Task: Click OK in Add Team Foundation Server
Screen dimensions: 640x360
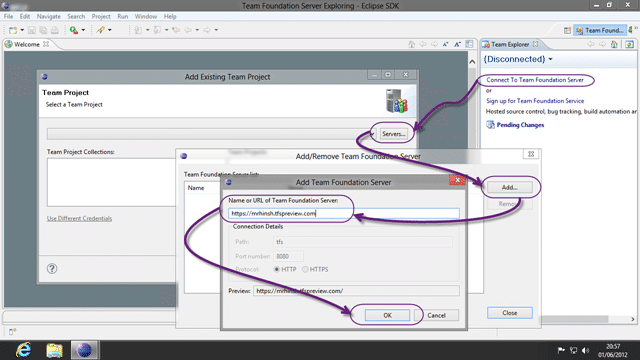Action: pyautogui.click(x=387, y=315)
